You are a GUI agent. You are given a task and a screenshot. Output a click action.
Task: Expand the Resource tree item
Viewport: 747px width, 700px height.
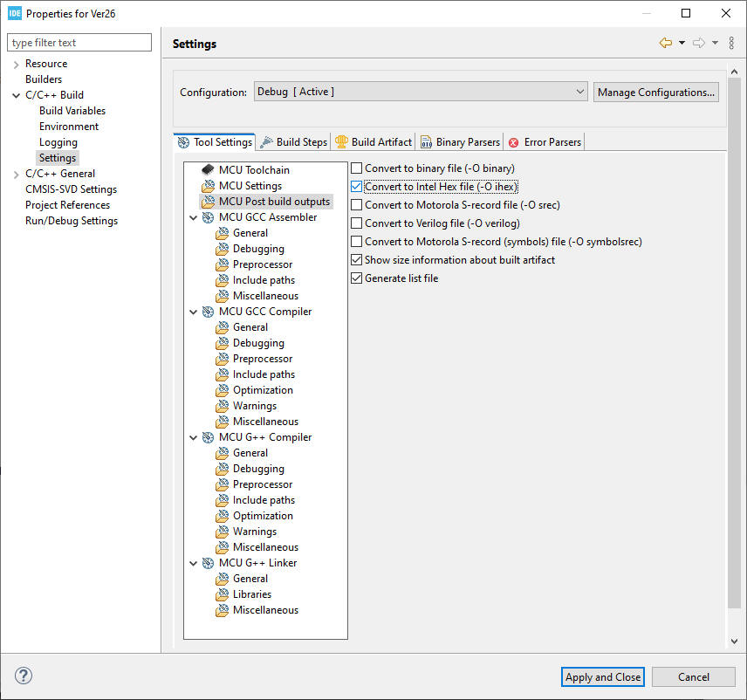tap(16, 64)
